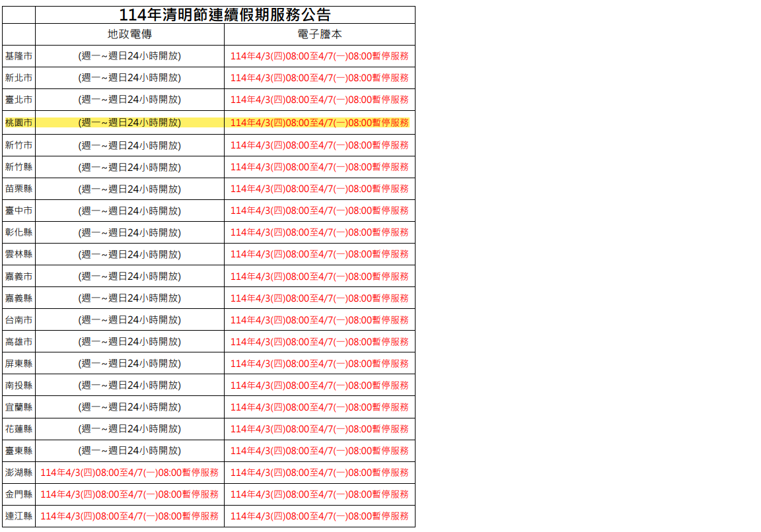Screen dimensions: 761x532
Task: Click 苗栗縣 電子謄本 暫停服務 cell
Action: pyautogui.click(x=319, y=189)
